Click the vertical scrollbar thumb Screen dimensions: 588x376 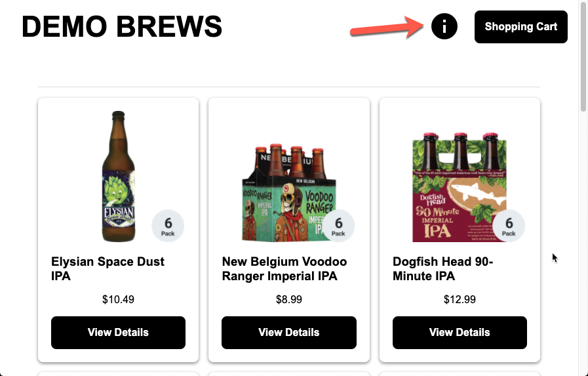coord(583,59)
